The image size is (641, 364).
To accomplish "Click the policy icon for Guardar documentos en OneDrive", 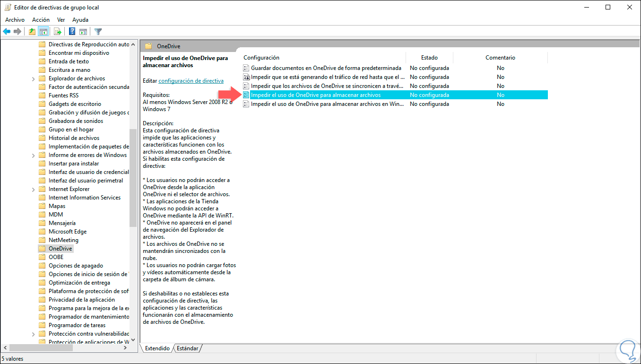I will pyautogui.click(x=246, y=68).
